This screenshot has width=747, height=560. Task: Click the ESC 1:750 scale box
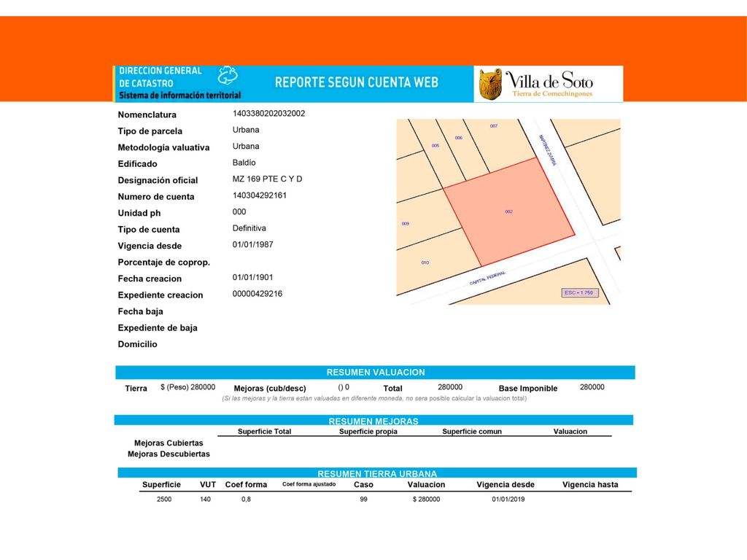(x=579, y=293)
